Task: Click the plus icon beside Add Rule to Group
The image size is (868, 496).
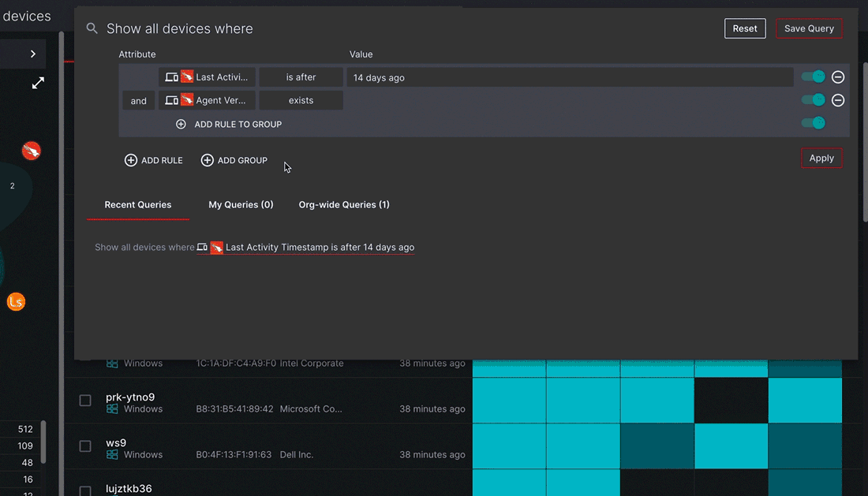Action: (x=181, y=125)
